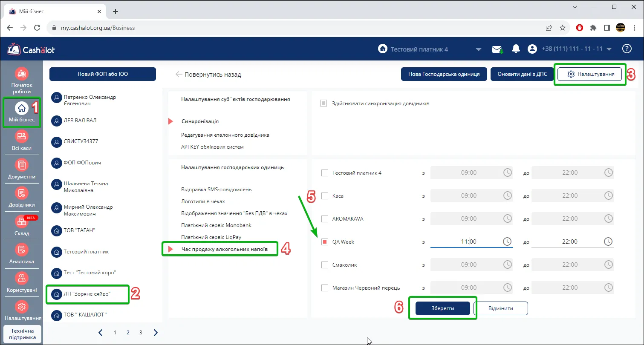Select Логотипи в чеках item
The image size is (644, 345).
click(203, 201)
